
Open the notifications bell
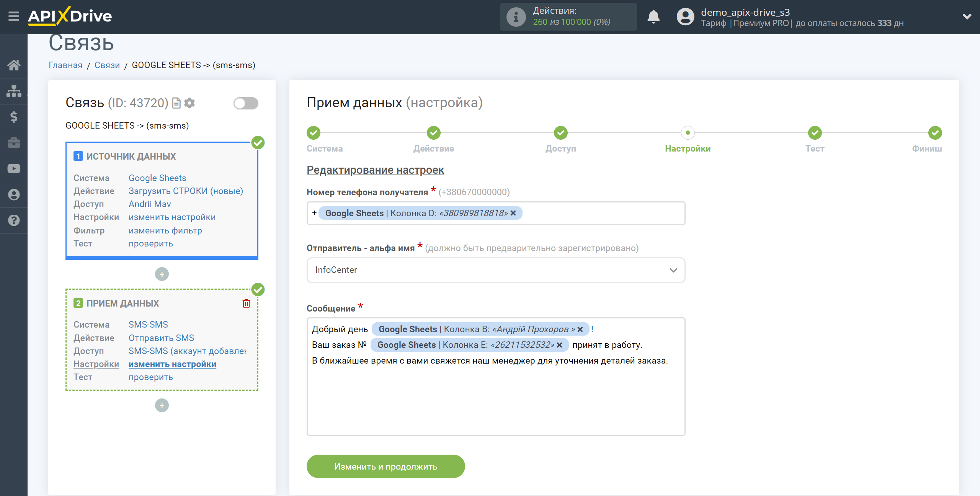pyautogui.click(x=653, y=17)
